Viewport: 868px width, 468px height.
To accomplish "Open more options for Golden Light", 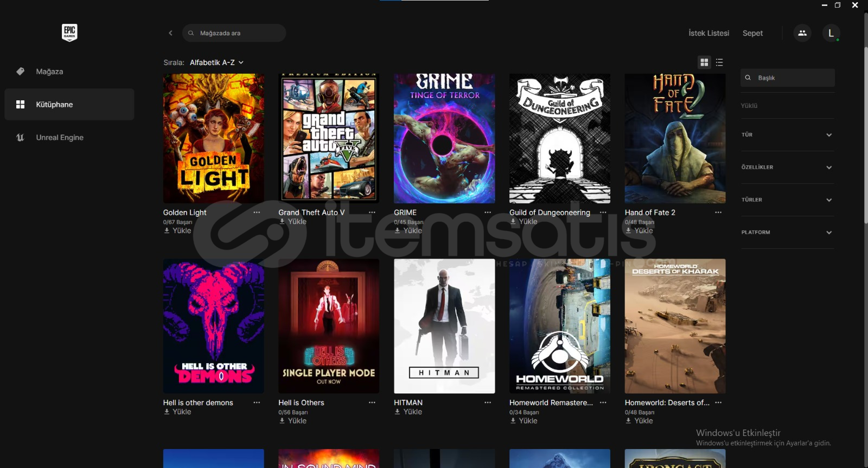I will [257, 213].
